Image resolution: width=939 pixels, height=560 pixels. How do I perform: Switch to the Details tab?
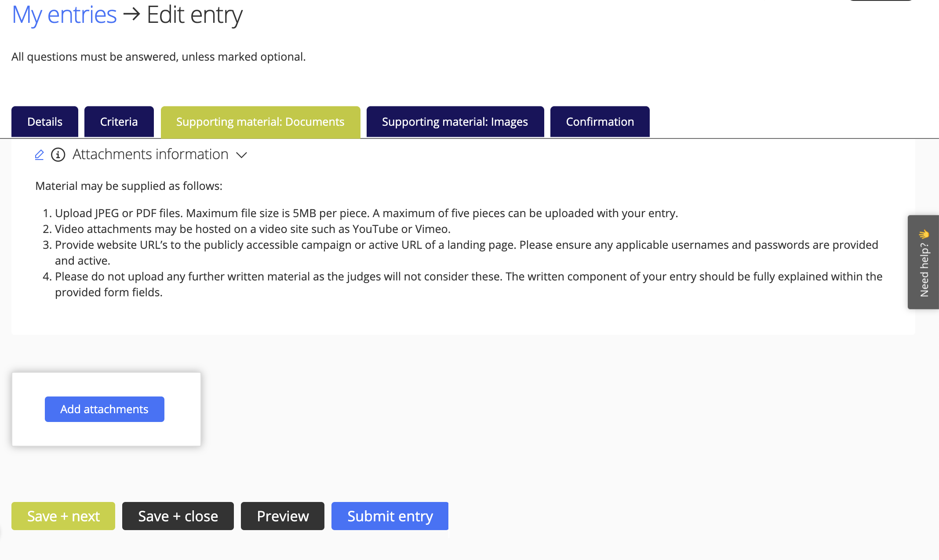(x=44, y=121)
